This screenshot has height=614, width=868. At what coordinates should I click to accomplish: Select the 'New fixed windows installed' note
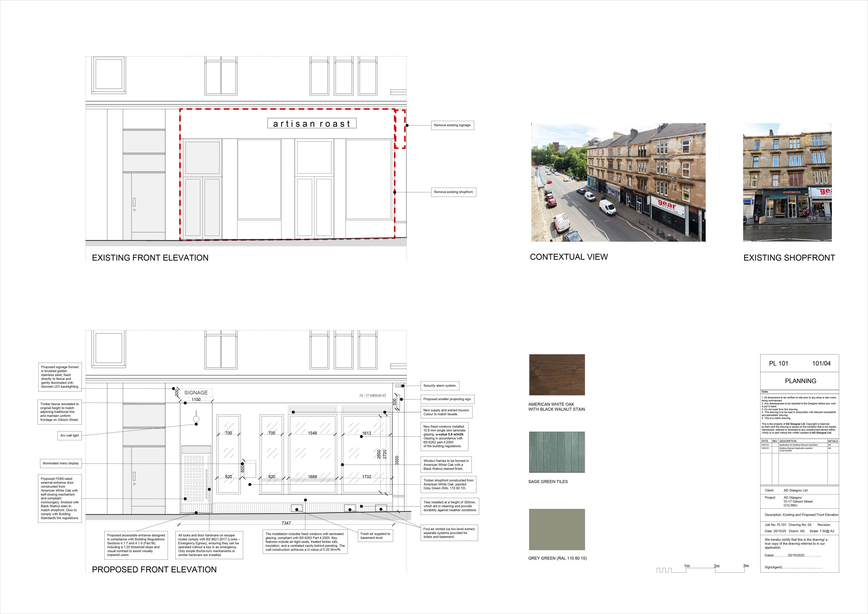pos(444,436)
